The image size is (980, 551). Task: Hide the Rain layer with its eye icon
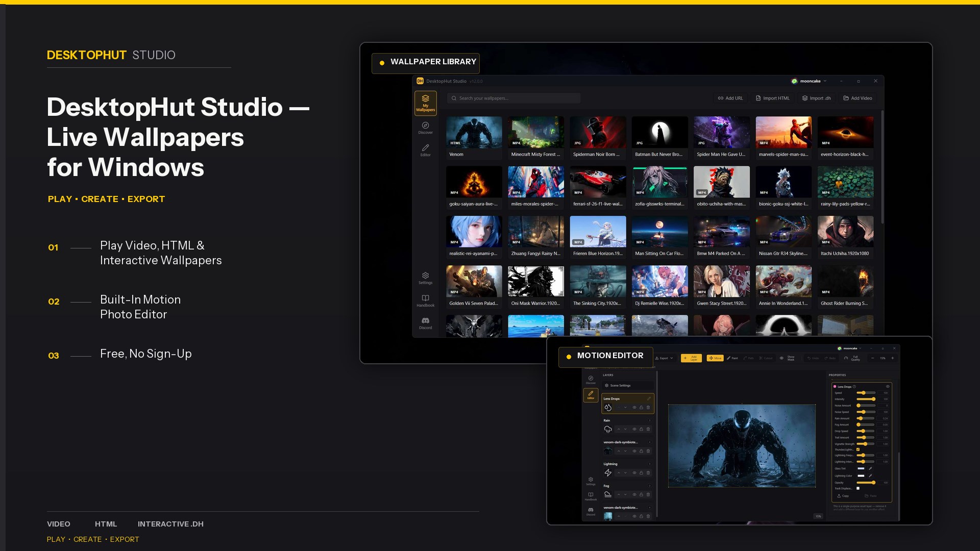pos(634,429)
